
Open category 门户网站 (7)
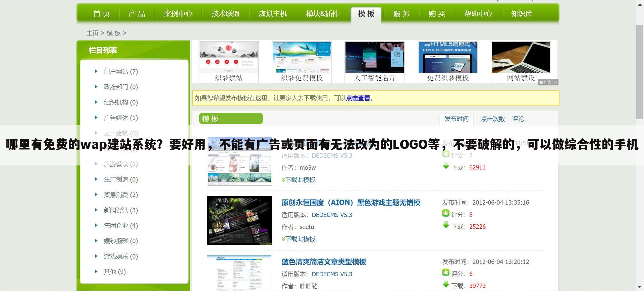coord(121,72)
